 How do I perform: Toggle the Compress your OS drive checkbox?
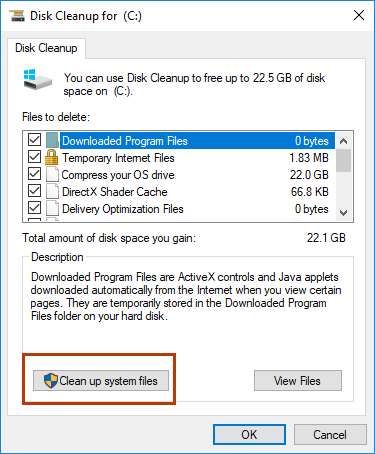pyautogui.click(x=34, y=174)
